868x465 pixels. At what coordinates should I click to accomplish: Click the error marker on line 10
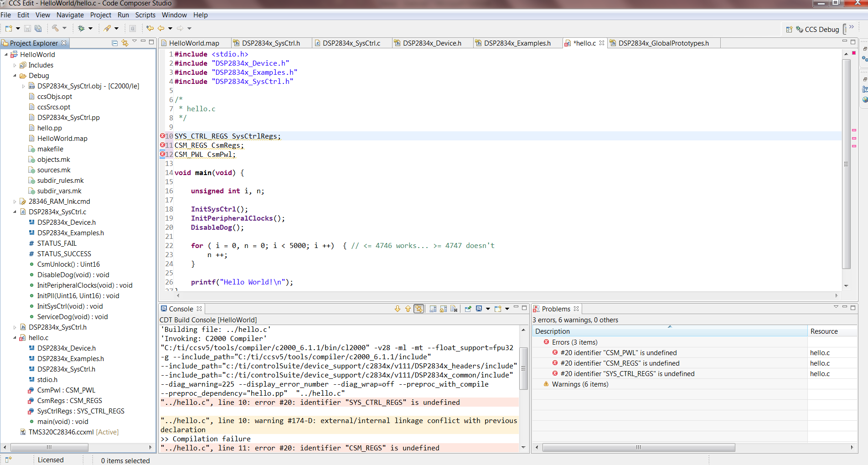click(x=162, y=136)
